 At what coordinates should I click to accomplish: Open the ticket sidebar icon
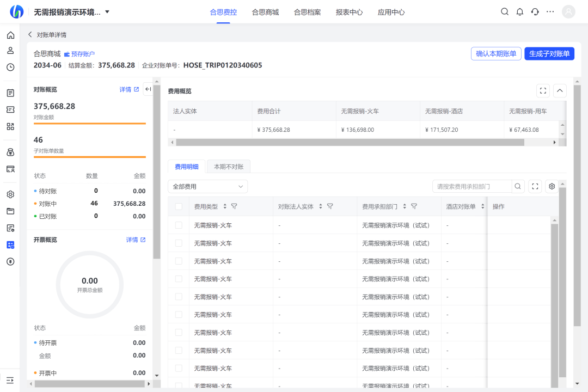point(10,109)
